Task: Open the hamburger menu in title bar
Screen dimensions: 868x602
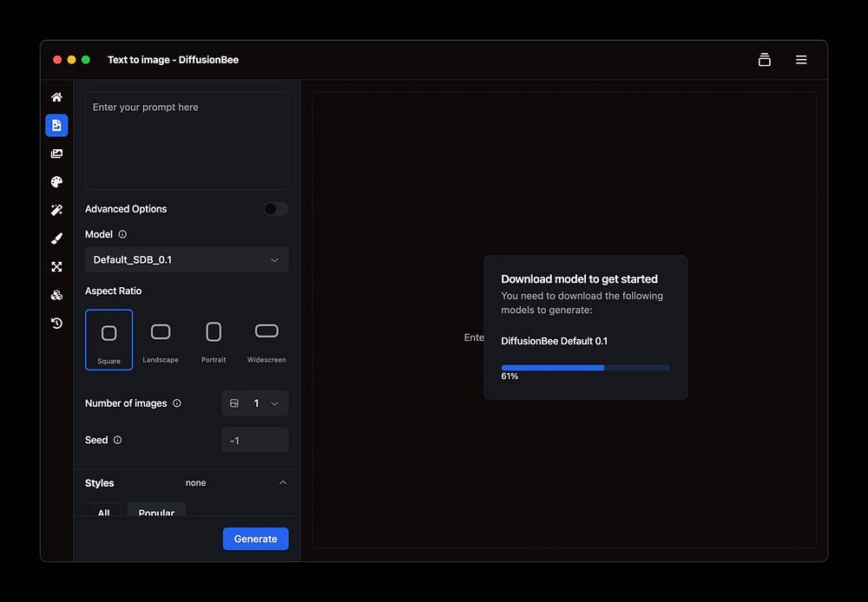Action: [801, 60]
